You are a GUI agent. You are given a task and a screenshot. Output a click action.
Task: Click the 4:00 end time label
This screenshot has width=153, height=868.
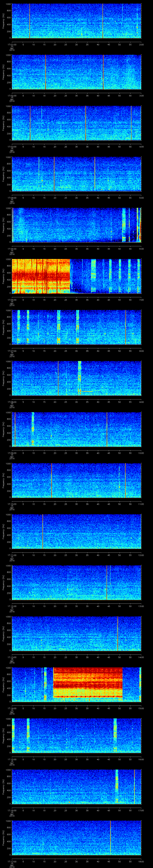[141, 147]
